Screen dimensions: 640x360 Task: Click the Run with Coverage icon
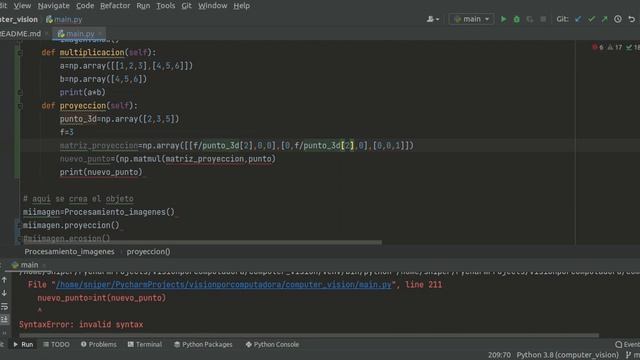[529, 19]
